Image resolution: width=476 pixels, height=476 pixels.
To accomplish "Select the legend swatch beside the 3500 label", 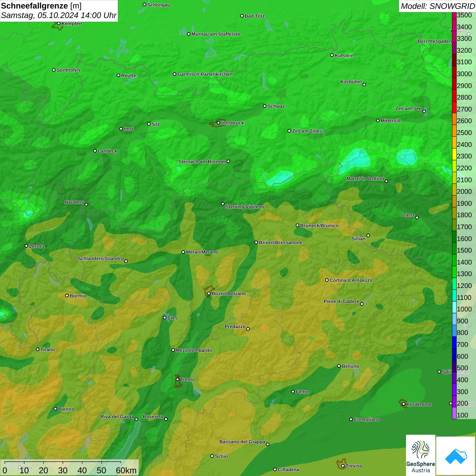I will pyautogui.click(x=454, y=15).
